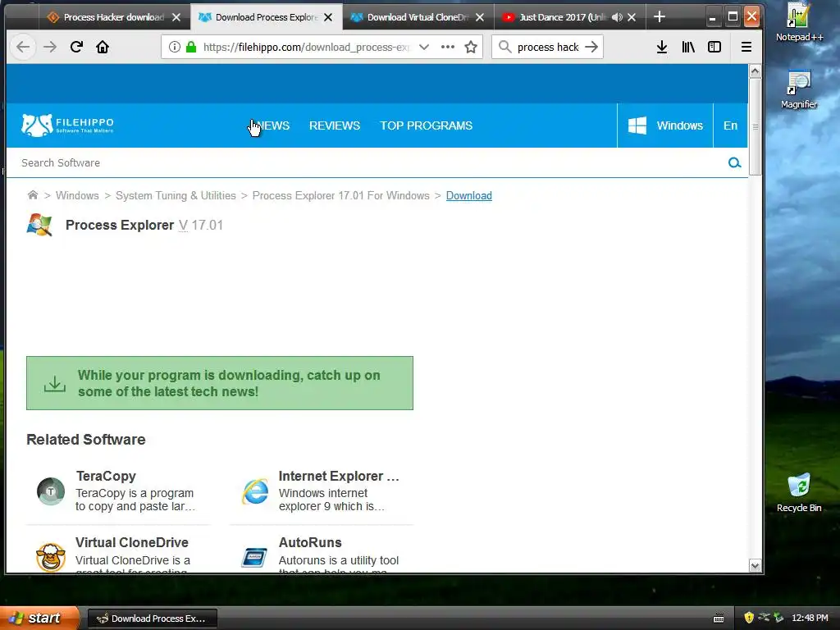Click the TeraCopy round icon
Screen dimensions: 840x630
[51, 491]
